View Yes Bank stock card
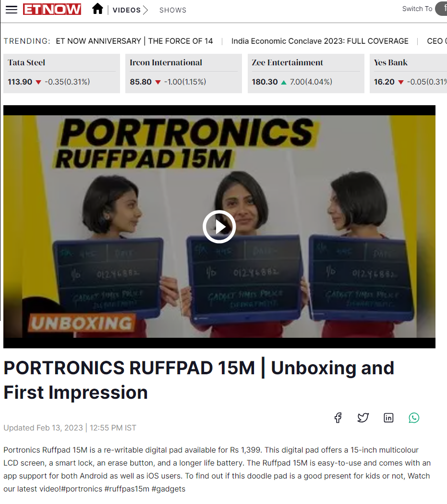447x504 pixels. 408,73
